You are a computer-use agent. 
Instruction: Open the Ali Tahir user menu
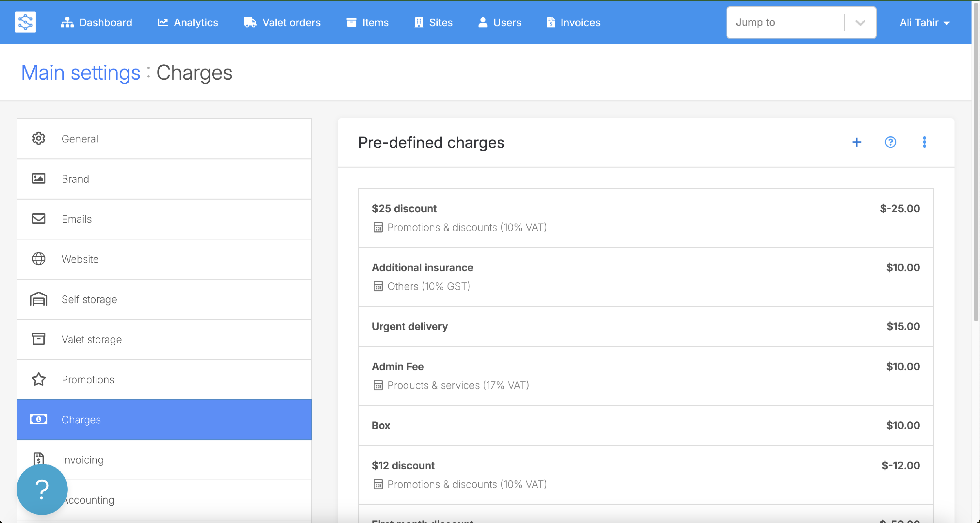pyautogui.click(x=924, y=23)
